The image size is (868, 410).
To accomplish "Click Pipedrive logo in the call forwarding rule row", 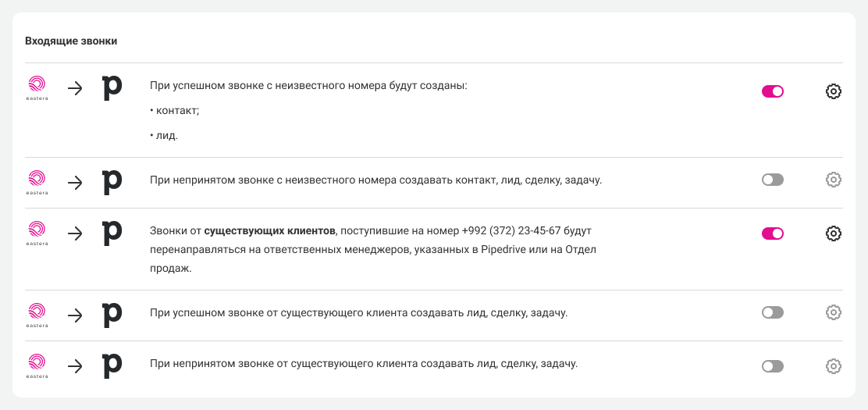I will (x=112, y=233).
